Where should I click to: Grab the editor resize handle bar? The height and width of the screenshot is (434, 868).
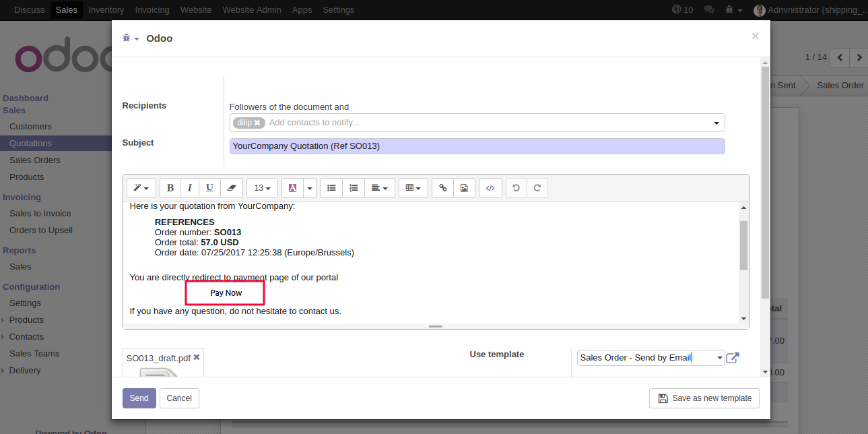pyautogui.click(x=436, y=326)
